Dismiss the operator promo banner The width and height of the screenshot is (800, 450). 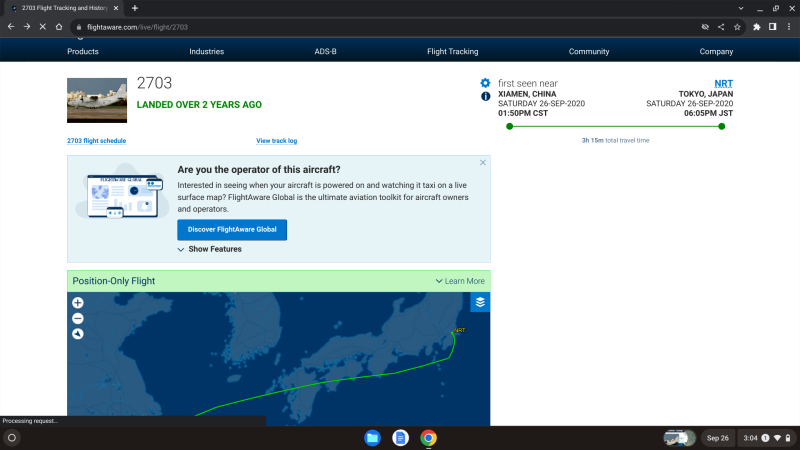(x=483, y=163)
